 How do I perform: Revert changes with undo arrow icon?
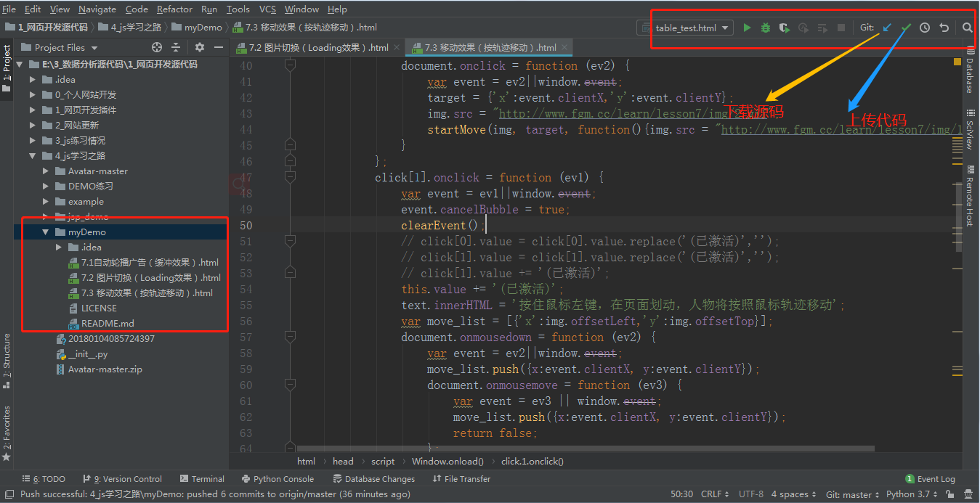944,28
